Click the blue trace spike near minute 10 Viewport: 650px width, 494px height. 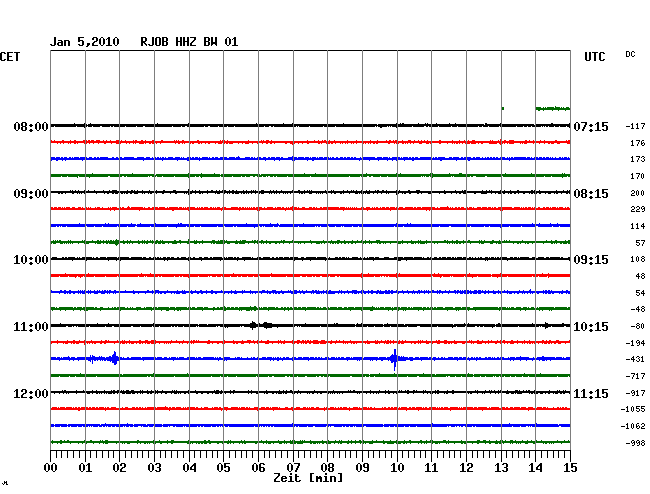[395, 359]
